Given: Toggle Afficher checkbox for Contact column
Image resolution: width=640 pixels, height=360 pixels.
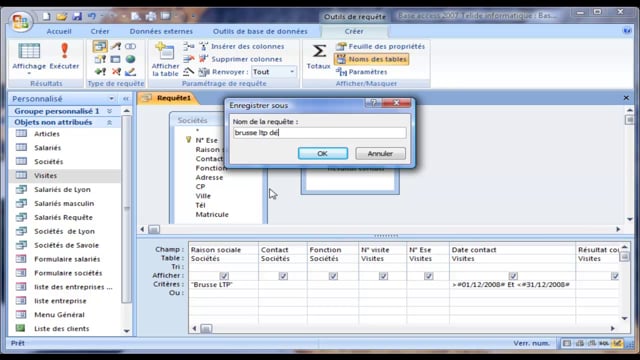Looking at the screenshot, I should [x=283, y=276].
